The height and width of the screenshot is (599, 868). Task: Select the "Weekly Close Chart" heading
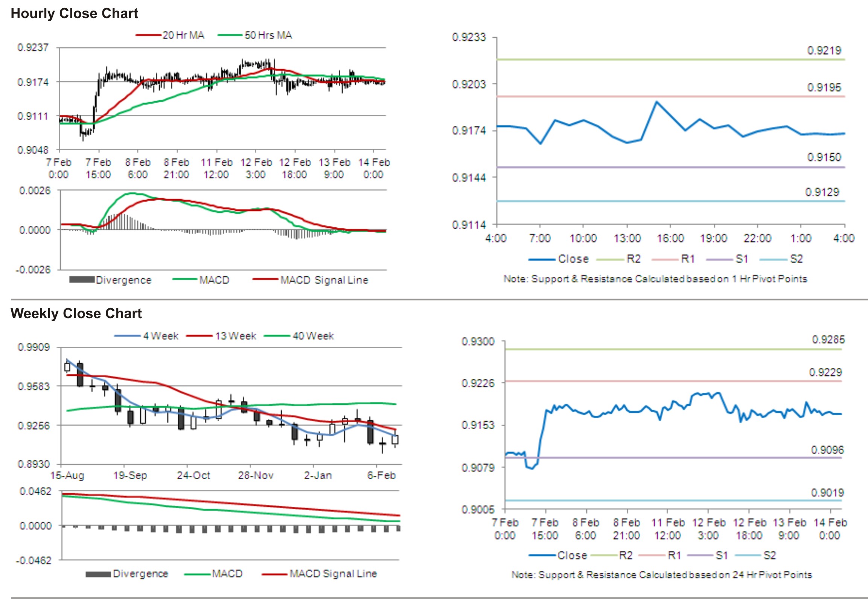[76, 313]
